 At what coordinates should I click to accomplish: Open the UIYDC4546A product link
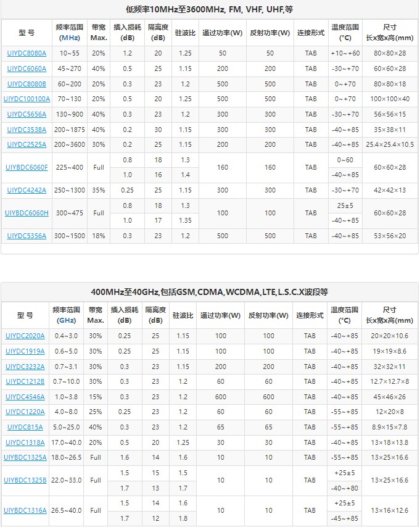pos(25,397)
